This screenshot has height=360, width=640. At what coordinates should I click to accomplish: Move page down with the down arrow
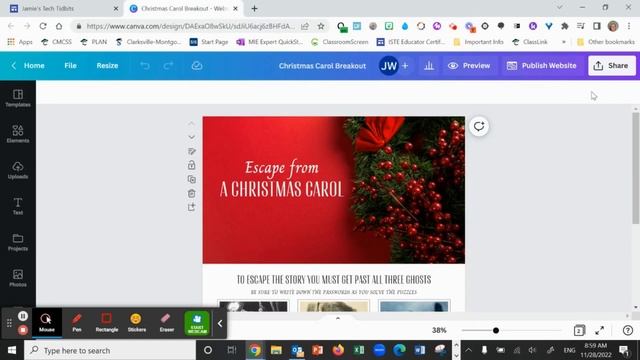pos(191,137)
